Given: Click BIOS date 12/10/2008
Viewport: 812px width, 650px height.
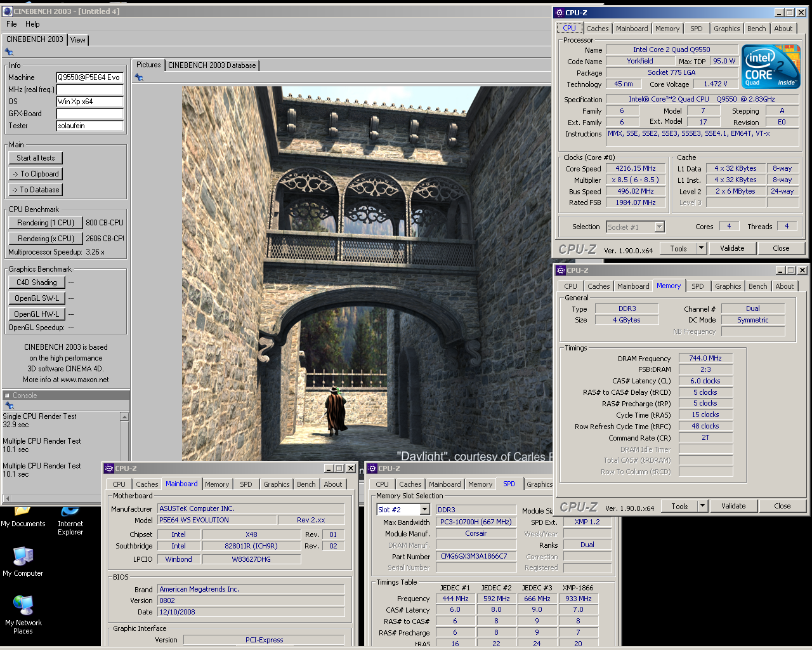Looking at the screenshot, I should [x=251, y=612].
